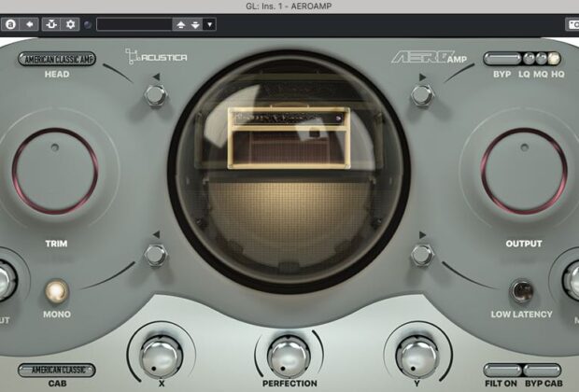The width and height of the screenshot is (579, 392).
Task: Toggle the Mono switch light
Action: point(56,291)
